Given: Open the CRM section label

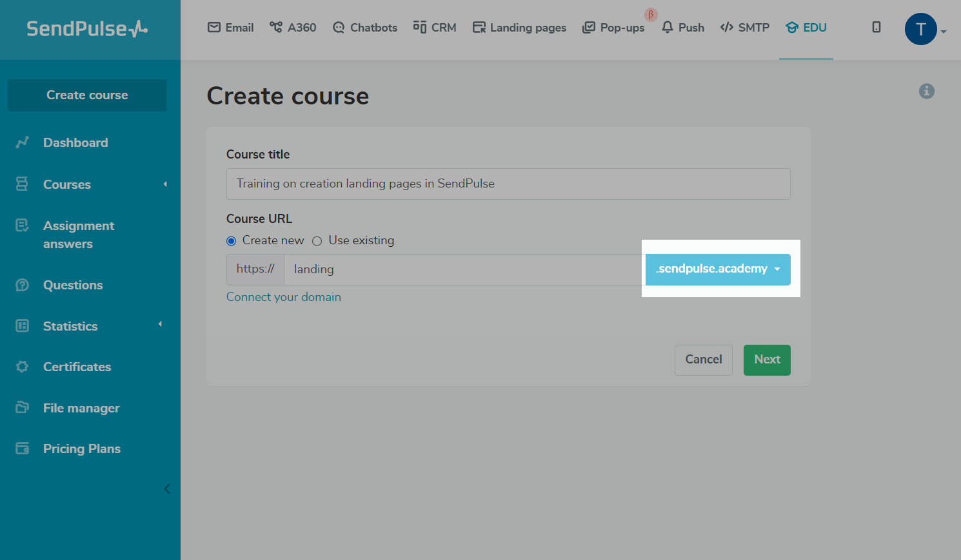Looking at the screenshot, I should [x=444, y=28].
